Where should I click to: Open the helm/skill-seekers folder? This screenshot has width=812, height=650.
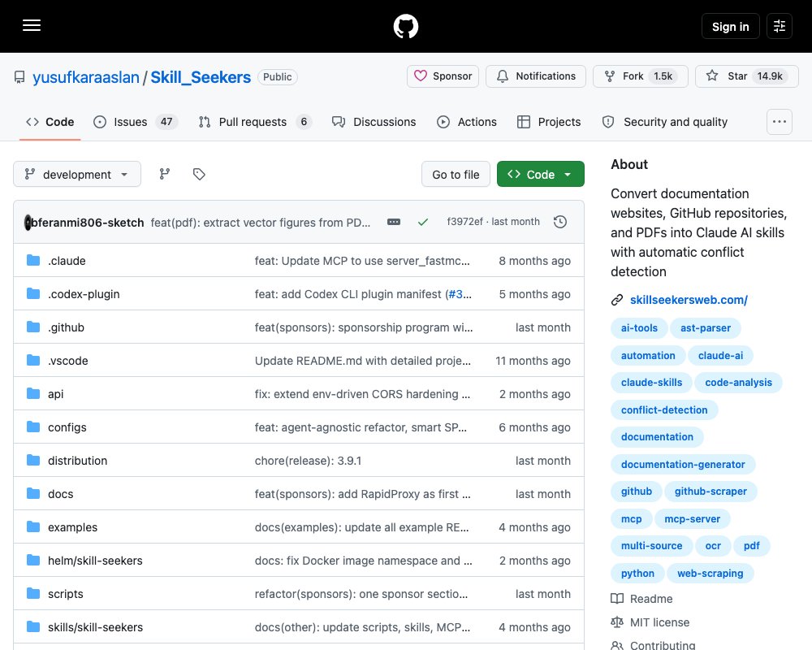(95, 561)
